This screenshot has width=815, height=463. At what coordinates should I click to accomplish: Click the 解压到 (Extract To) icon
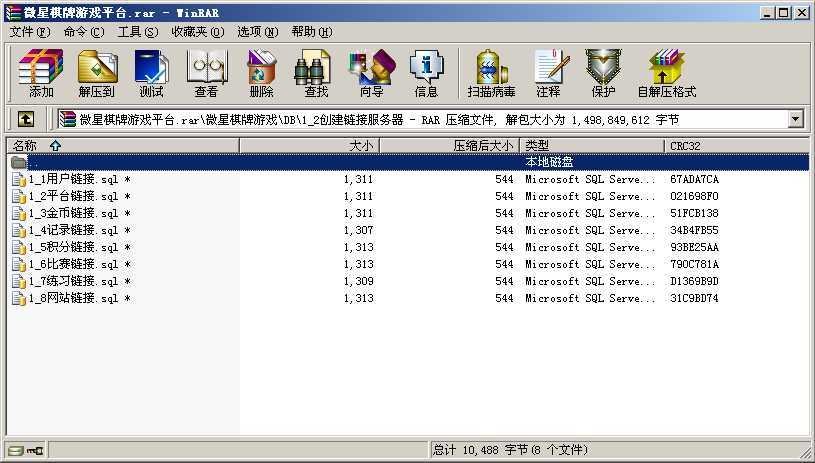point(97,73)
